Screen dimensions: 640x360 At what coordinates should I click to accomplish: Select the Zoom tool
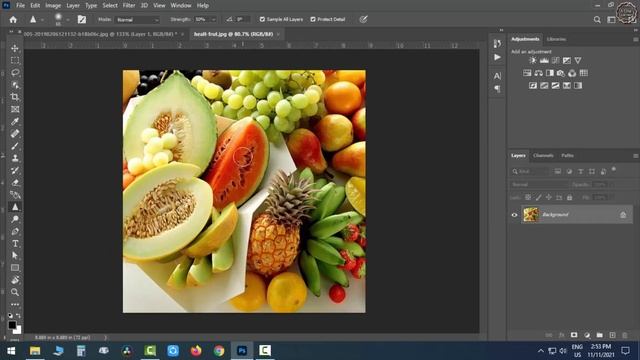(x=15, y=292)
